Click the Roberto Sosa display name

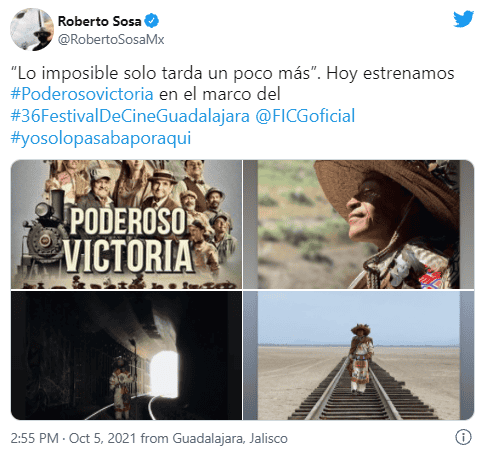tap(100, 21)
